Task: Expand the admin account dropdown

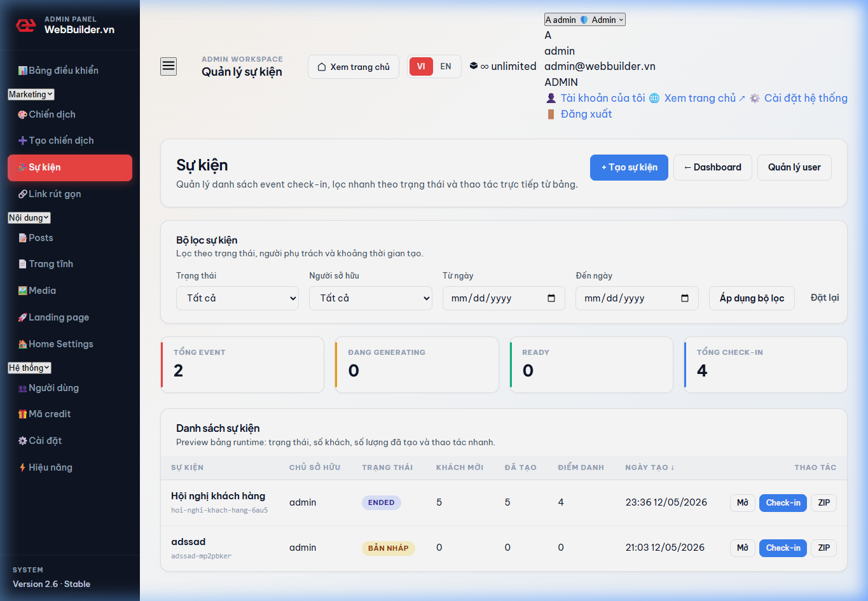Action: pos(585,20)
